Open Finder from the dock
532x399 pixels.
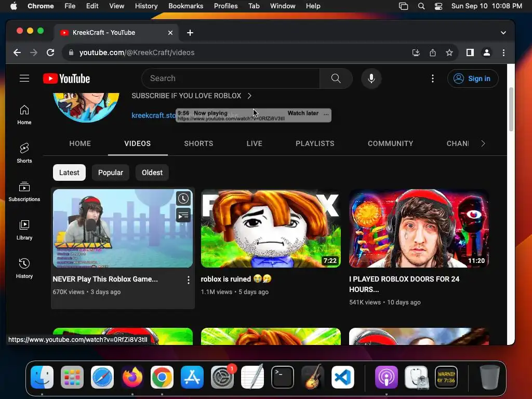point(42,377)
